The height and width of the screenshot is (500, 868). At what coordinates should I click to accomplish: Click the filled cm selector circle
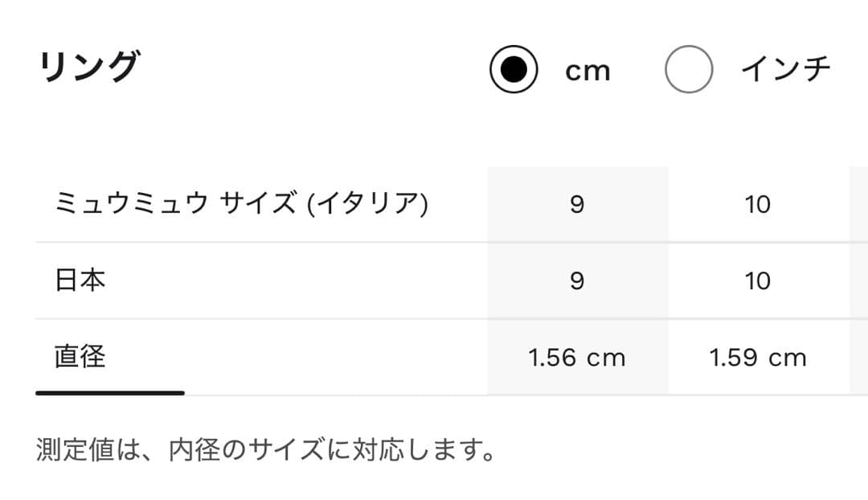[514, 68]
